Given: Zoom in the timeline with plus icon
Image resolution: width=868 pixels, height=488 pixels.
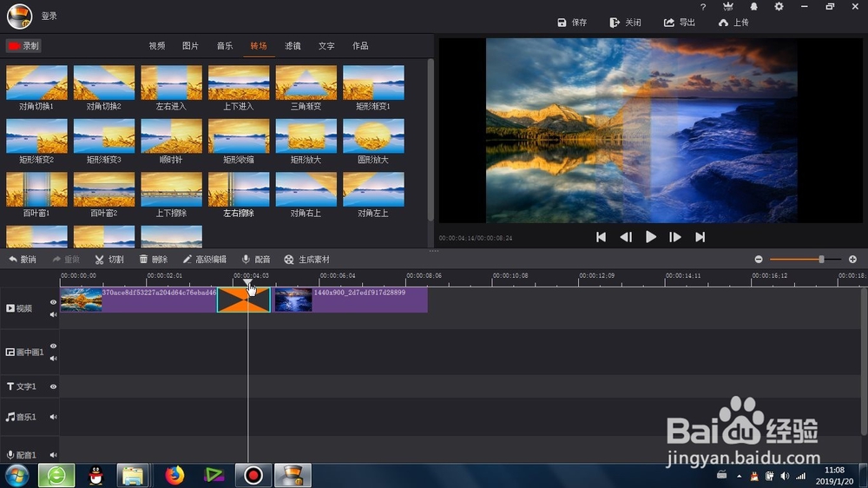Looking at the screenshot, I should click(852, 260).
